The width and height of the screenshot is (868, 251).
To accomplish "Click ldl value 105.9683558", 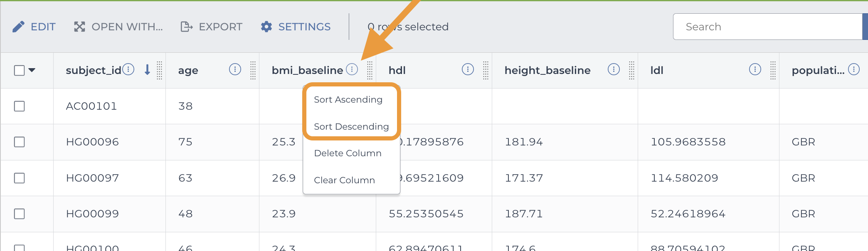I will coord(688,142).
